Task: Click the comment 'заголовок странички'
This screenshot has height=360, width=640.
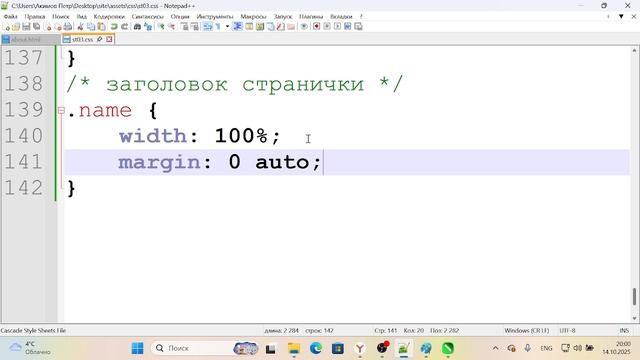Action: (x=235, y=84)
